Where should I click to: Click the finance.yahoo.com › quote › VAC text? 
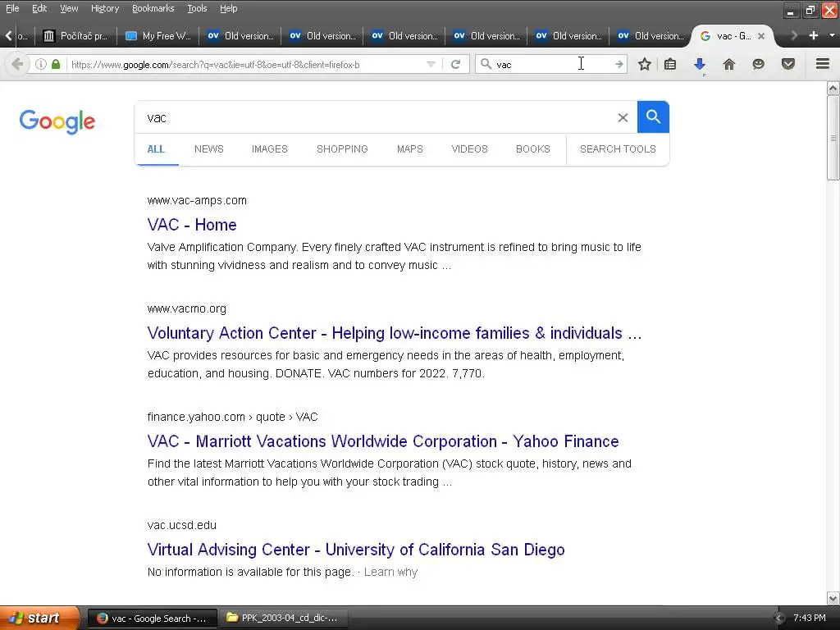pos(232,417)
